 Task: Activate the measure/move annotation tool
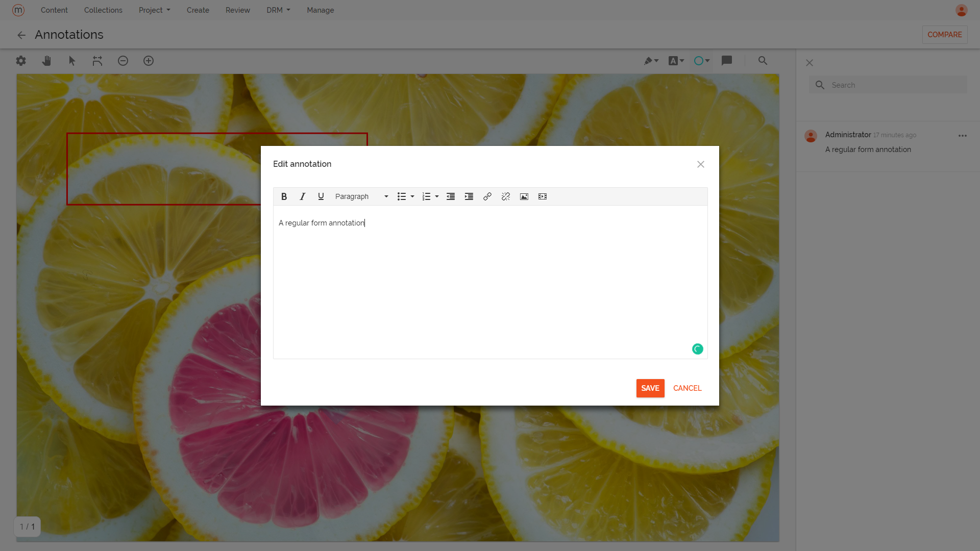point(97,61)
